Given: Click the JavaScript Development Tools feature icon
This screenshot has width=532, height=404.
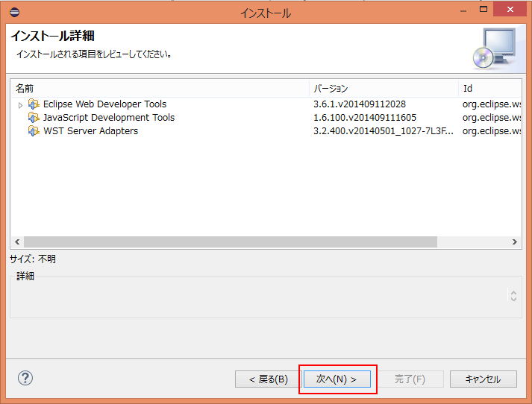Looking at the screenshot, I should click(34, 118).
